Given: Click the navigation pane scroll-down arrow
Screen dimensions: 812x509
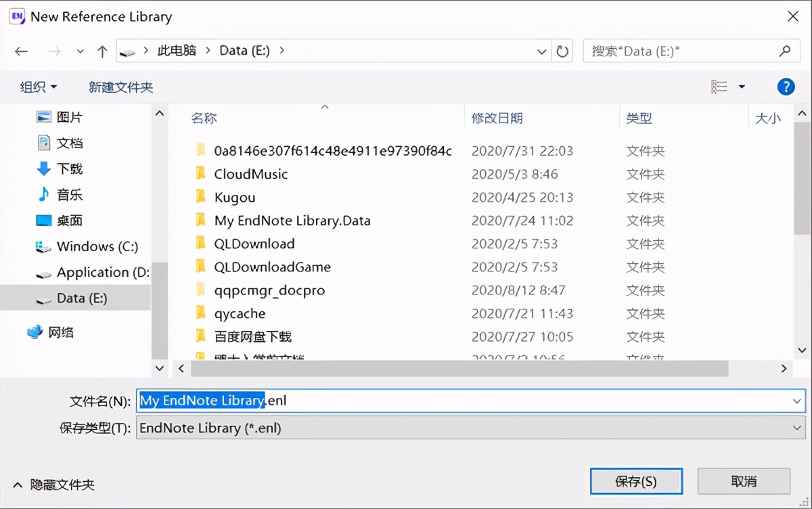Looking at the screenshot, I should coord(160,368).
